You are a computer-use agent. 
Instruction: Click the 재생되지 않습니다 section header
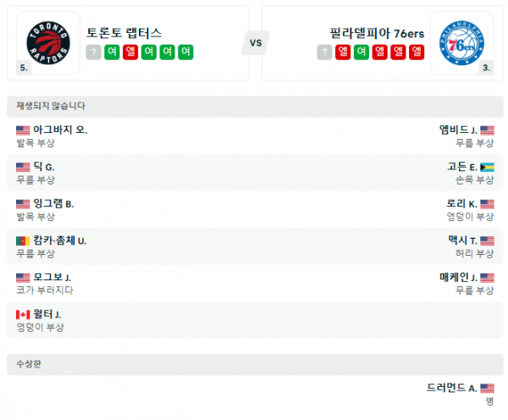51,106
